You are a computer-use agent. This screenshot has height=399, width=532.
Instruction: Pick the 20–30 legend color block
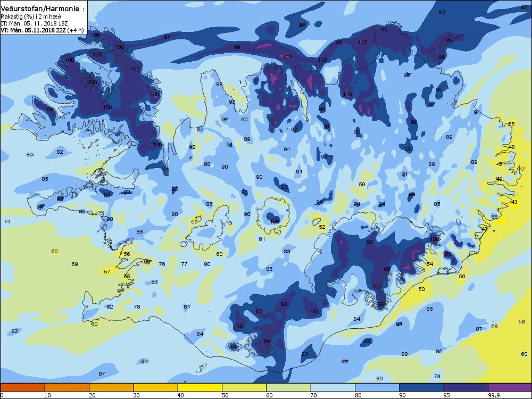(x=111, y=387)
